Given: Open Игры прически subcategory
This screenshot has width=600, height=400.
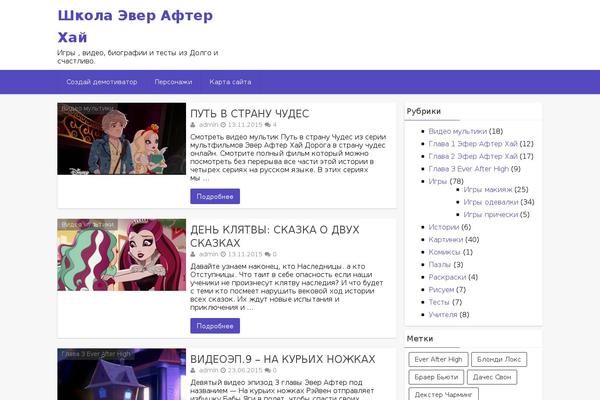Looking at the screenshot, I should pos(491,215).
